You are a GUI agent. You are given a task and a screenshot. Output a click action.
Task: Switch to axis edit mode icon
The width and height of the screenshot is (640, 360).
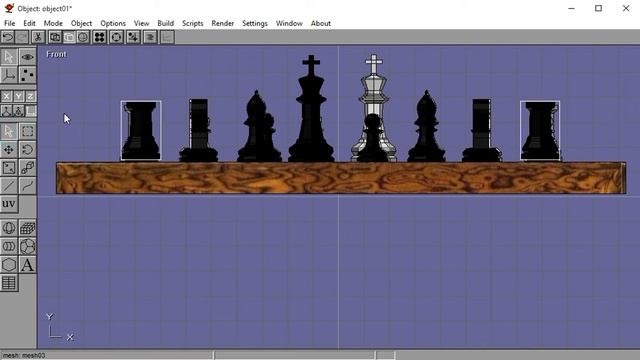(9, 75)
